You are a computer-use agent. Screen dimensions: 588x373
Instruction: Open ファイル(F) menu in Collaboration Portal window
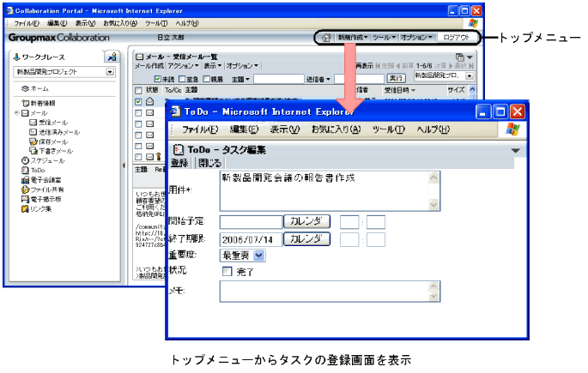[x=27, y=23]
